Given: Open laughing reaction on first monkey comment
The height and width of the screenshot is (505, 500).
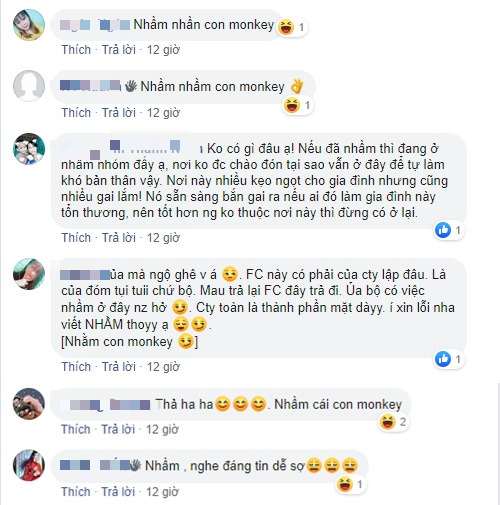Looking at the screenshot, I should [292, 27].
